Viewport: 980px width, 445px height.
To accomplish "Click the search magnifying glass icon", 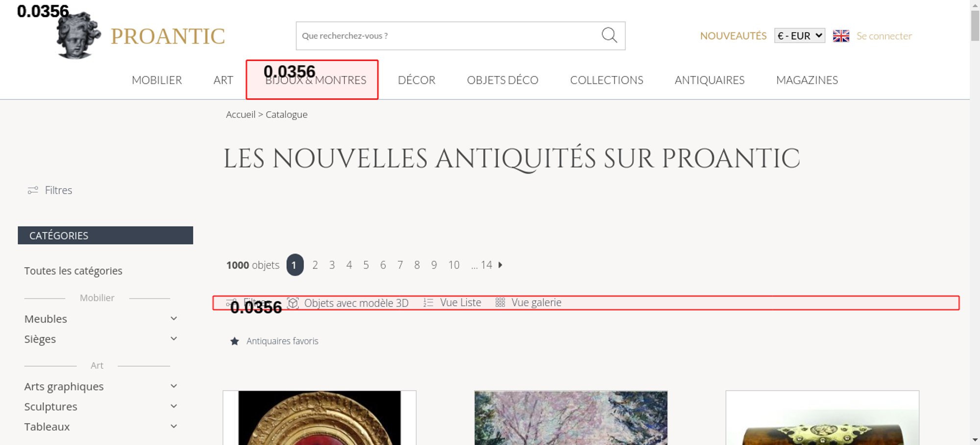I will [x=609, y=35].
